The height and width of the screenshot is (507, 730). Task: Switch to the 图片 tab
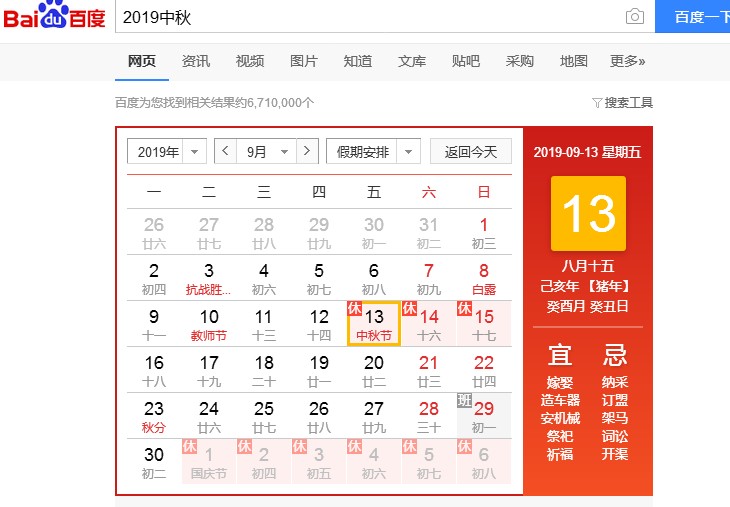(x=304, y=61)
